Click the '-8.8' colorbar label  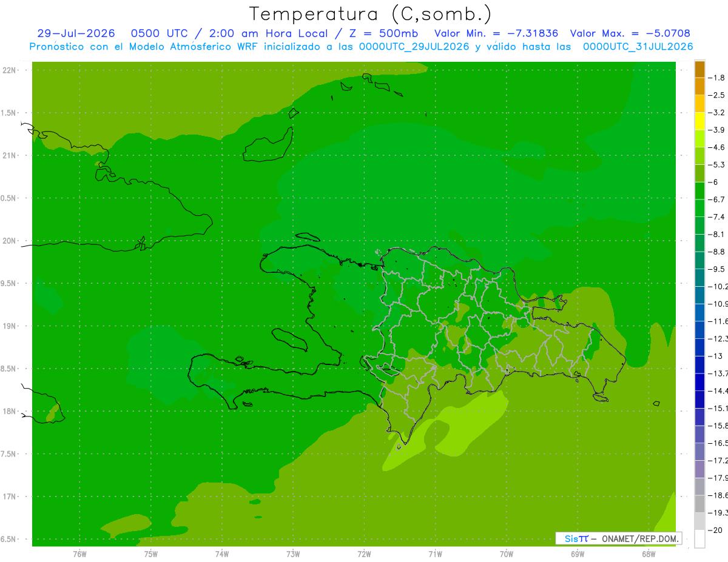[716, 252]
